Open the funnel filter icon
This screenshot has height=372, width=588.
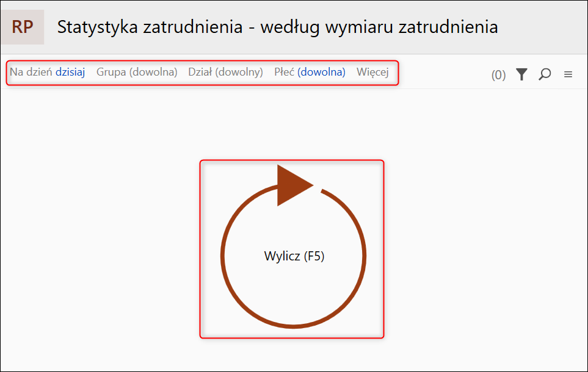coord(521,74)
